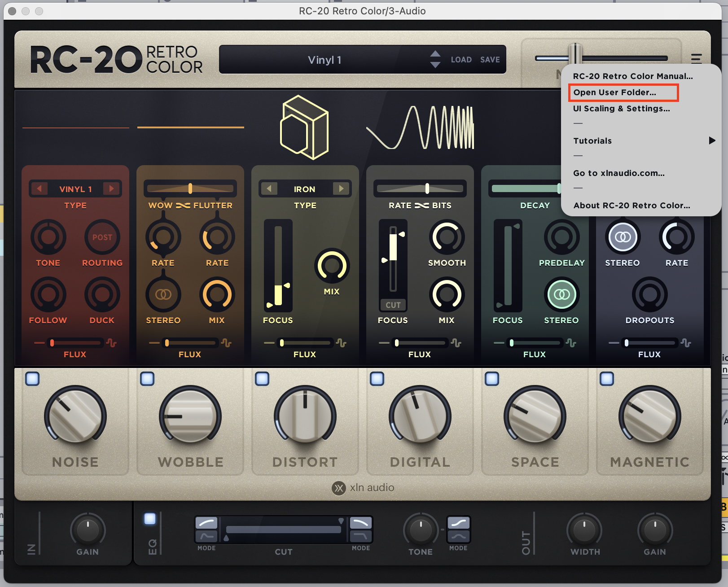This screenshot has height=587, width=728.
Task: Select the Tutorials menu entry
Action: [x=592, y=141]
